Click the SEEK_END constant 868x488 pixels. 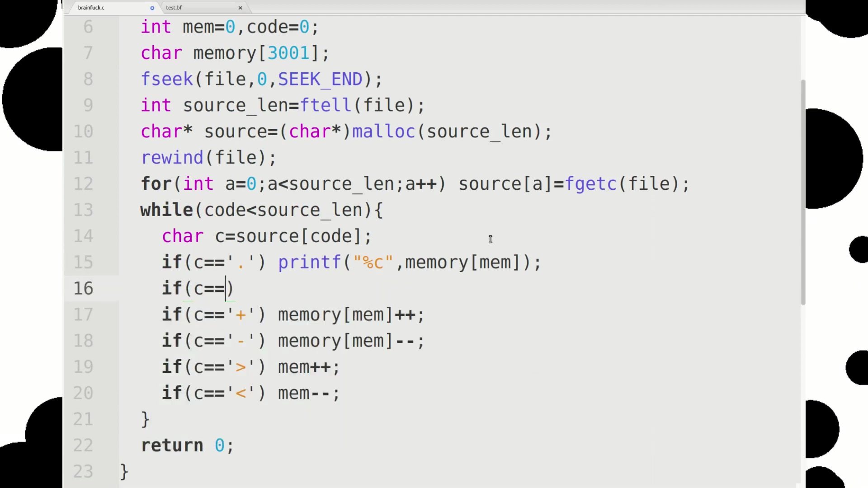320,79
